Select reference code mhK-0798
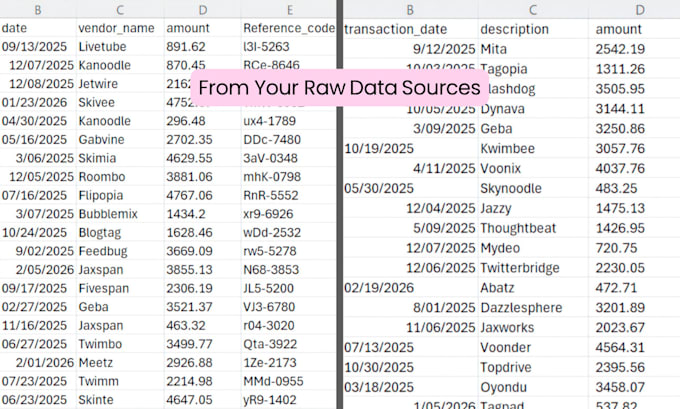The image size is (680, 409). [288, 177]
